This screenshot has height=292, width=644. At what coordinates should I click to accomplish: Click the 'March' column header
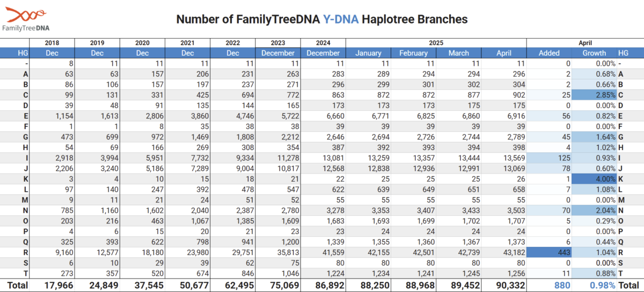pos(458,53)
